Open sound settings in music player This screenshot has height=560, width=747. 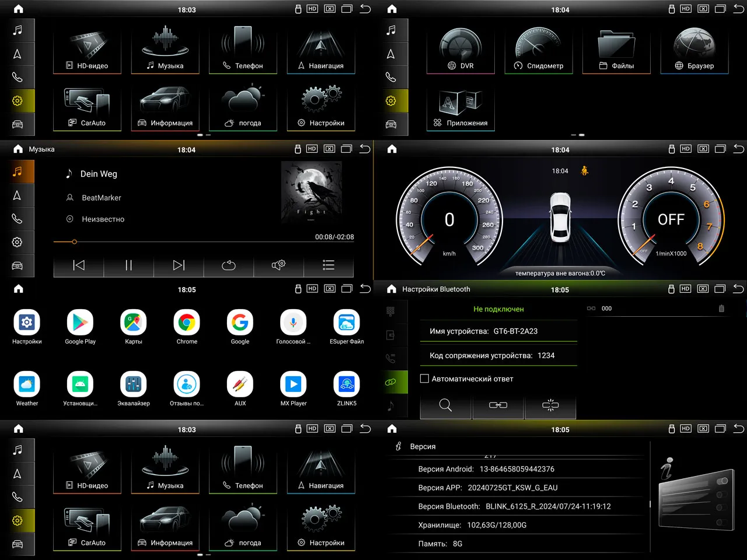278,265
